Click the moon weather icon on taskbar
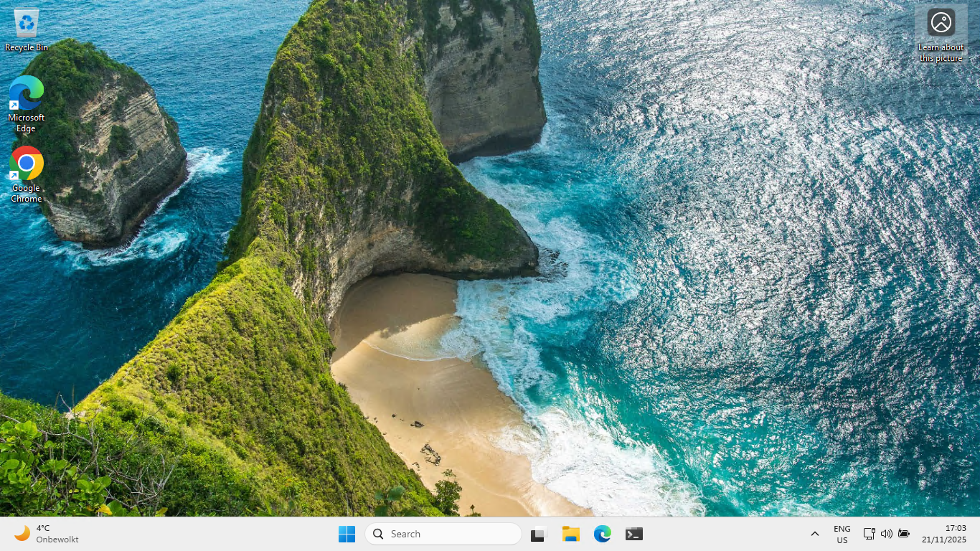Screen dimensions: 980x551 point(22,533)
